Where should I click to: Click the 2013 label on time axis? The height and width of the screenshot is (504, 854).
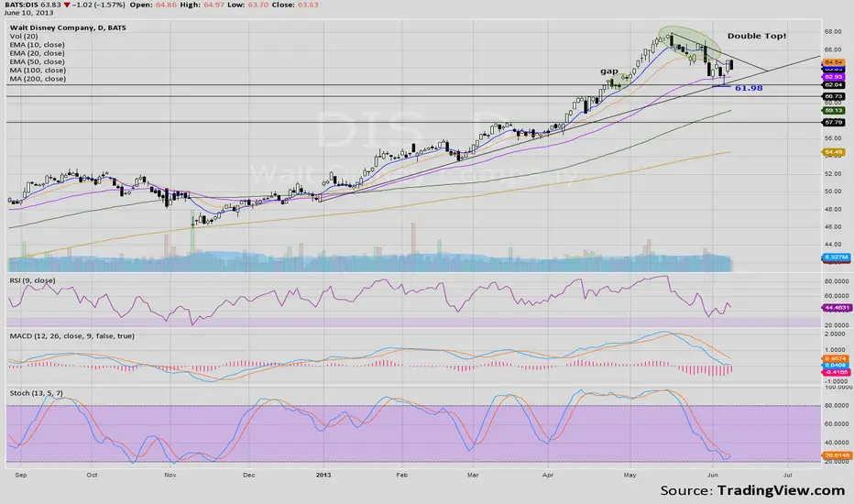click(323, 475)
